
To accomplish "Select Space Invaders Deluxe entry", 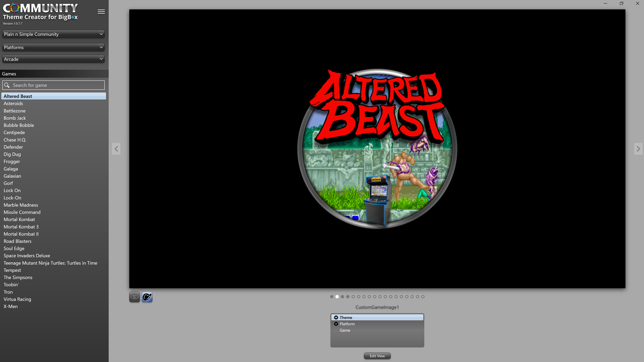I will (x=53, y=256).
